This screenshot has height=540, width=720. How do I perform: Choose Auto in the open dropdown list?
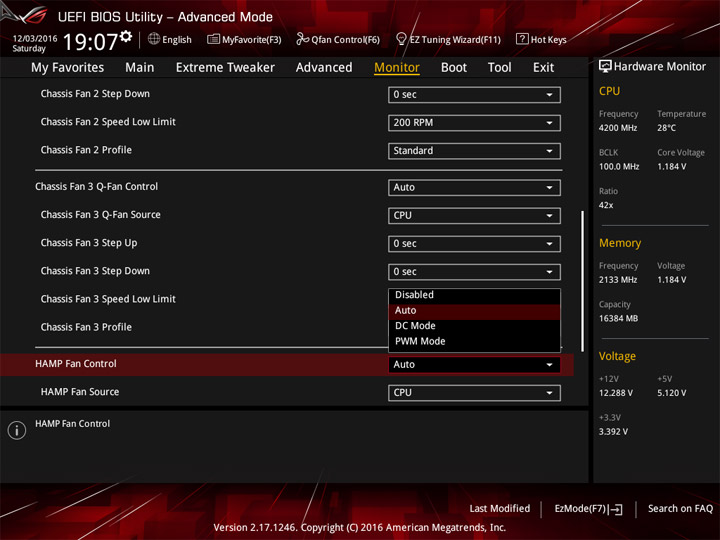(474, 310)
